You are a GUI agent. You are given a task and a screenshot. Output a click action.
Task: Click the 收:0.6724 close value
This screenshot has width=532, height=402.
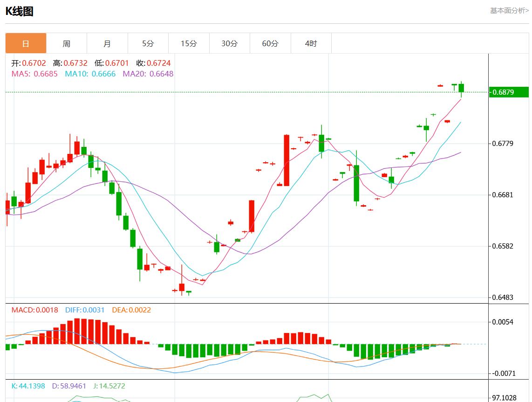tap(153, 63)
